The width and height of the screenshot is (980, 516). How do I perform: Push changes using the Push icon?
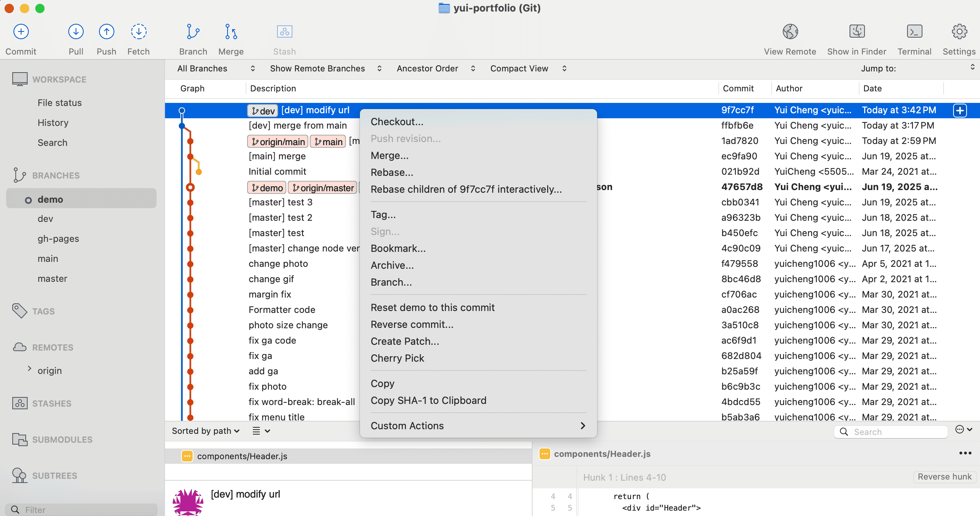coord(106,32)
